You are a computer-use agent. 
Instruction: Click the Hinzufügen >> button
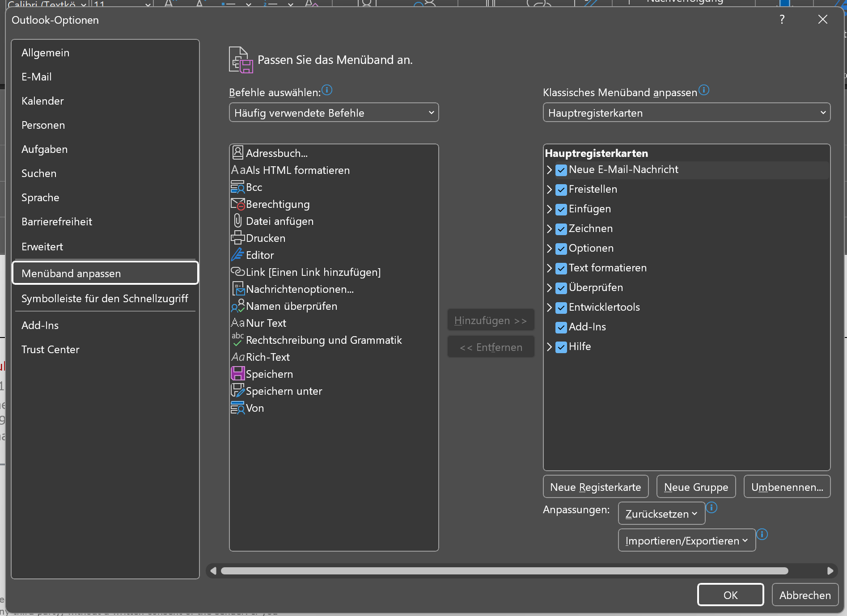(491, 321)
